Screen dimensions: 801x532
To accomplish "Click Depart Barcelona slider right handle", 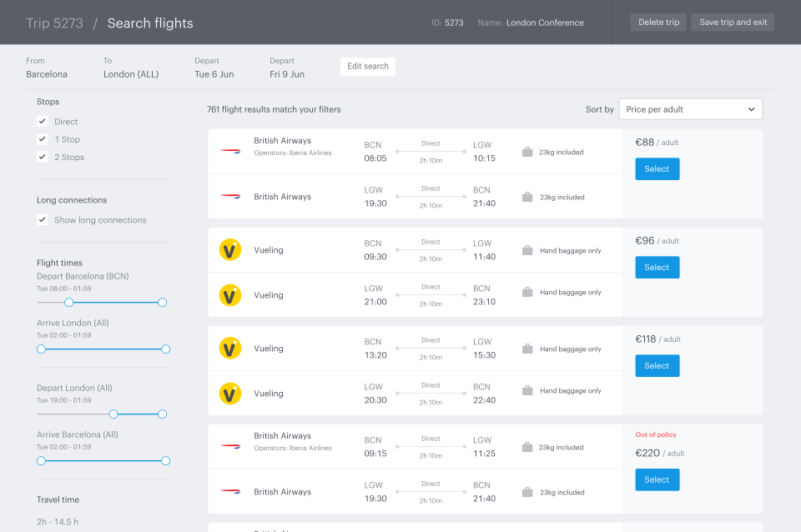I will 163,302.
